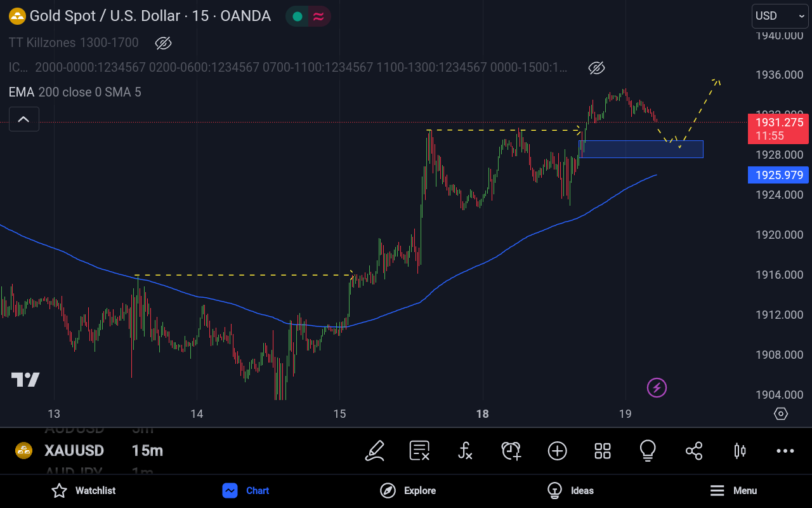Viewport: 812px width, 508px height.
Task: Toggle visibility of the ICT sessions indicator
Action: [596, 68]
